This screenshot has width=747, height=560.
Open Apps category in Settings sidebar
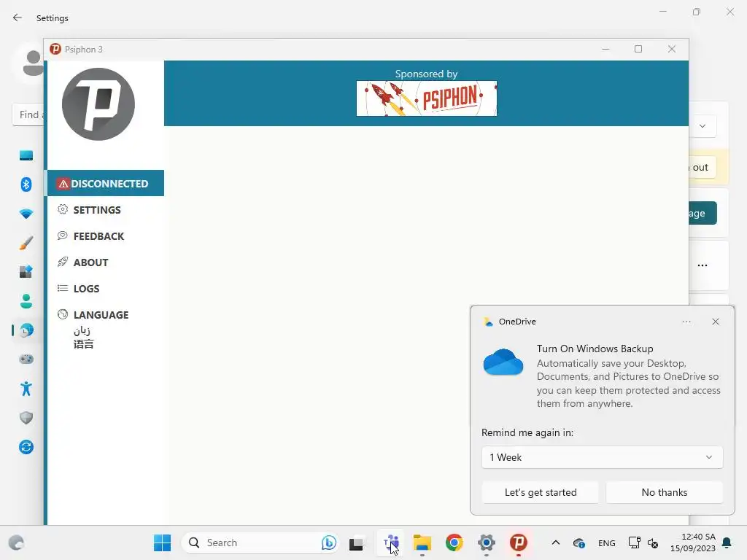pyautogui.click(x=26, y=271)
